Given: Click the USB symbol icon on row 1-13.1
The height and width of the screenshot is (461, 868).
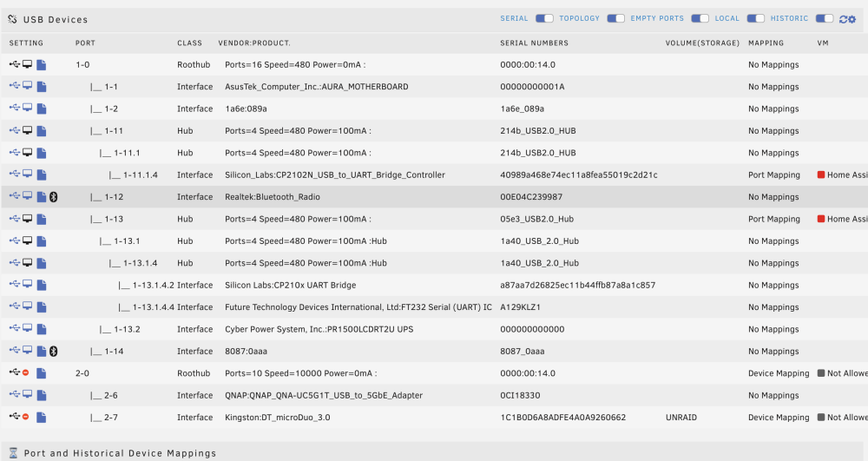Looking at the screenshot, I should point(15,240).
